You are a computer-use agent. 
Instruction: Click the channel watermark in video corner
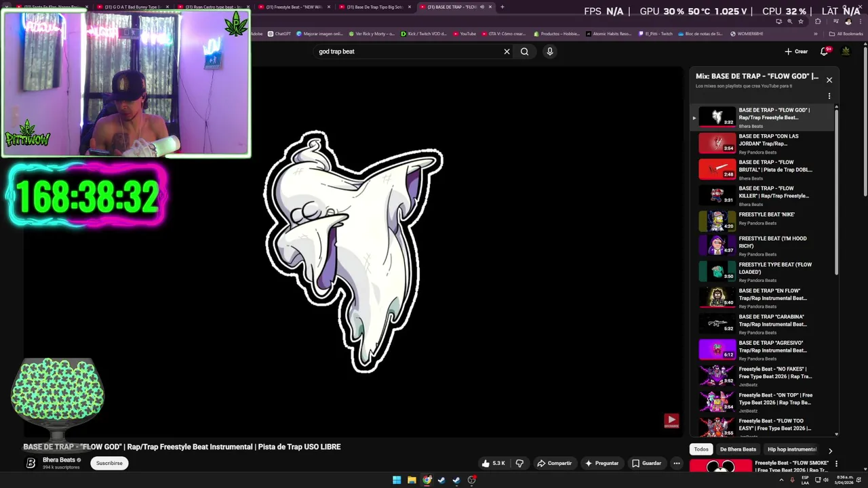point(671,421)
